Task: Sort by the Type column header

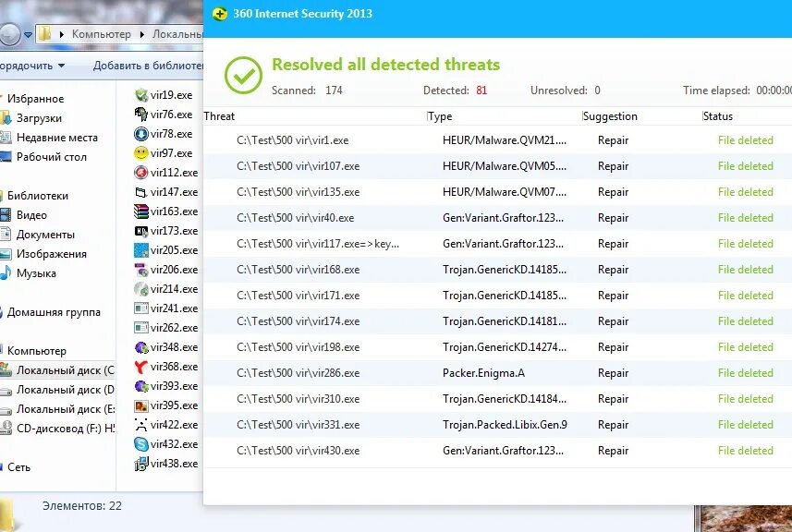Action: point(440,116)
